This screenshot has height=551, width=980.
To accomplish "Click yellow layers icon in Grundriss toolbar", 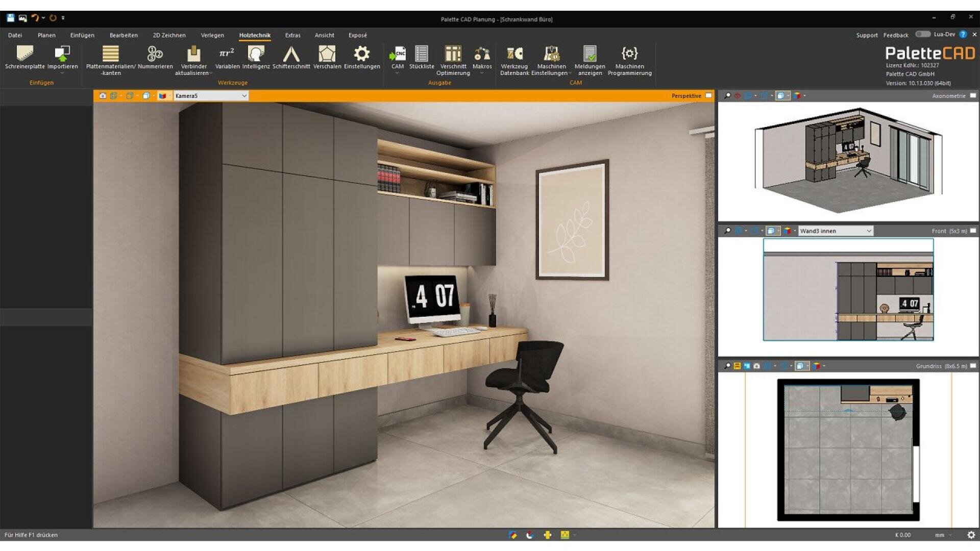I will pos(737,366).
